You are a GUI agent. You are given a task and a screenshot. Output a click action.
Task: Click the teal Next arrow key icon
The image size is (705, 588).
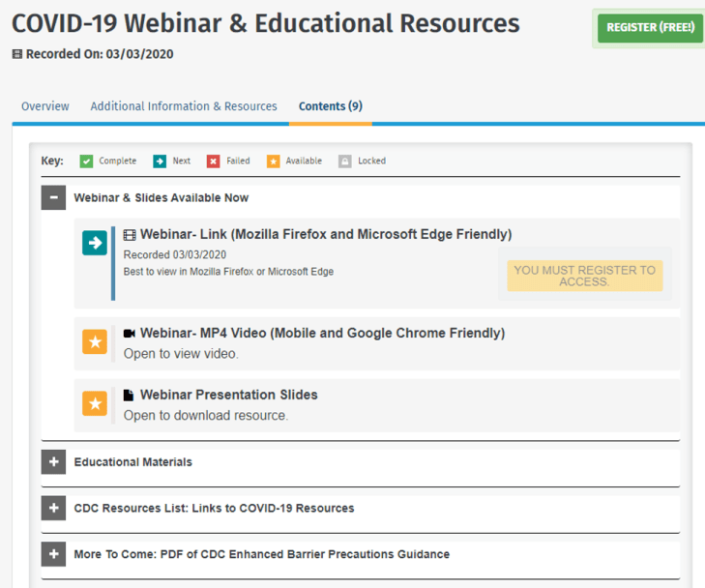click(x=160, y=161)
